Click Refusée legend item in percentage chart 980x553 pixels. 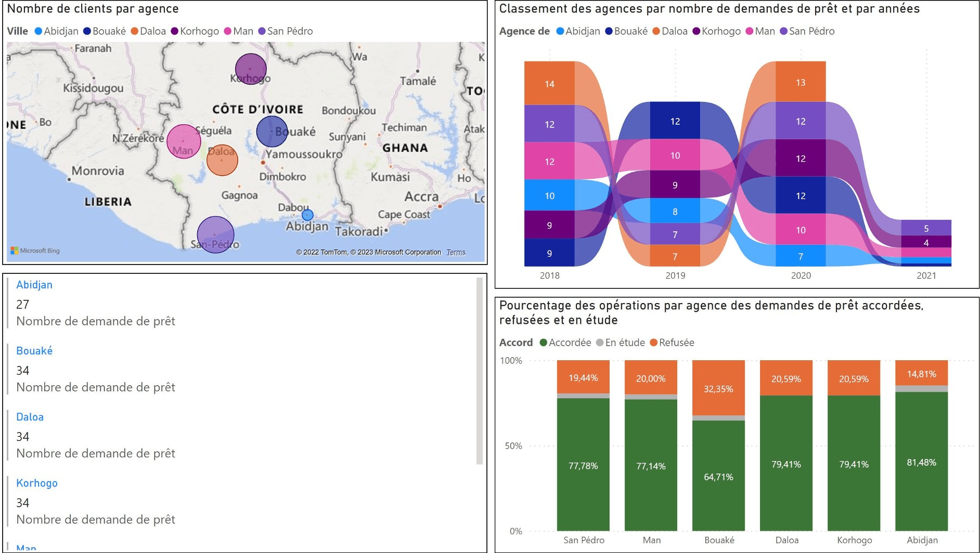[672, 343]
